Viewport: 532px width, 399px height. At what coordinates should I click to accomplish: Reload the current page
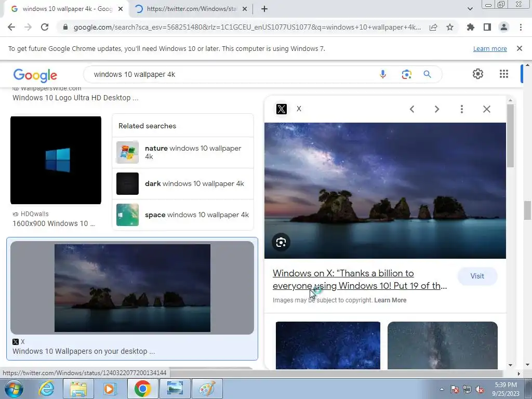(x=45, y=27)
